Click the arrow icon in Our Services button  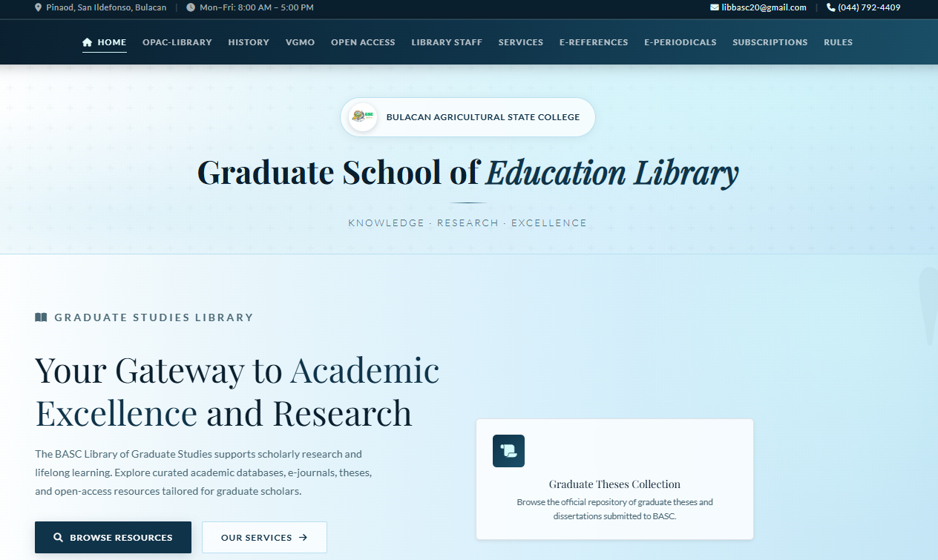[303, 538]
